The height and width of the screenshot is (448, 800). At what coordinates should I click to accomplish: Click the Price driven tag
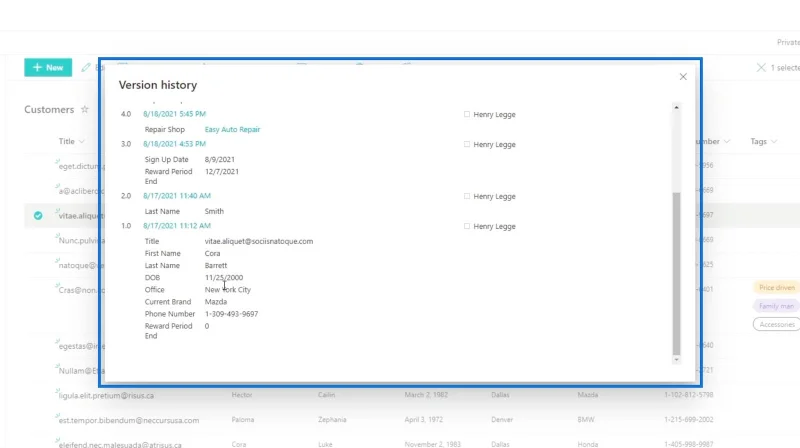point(777,288)
